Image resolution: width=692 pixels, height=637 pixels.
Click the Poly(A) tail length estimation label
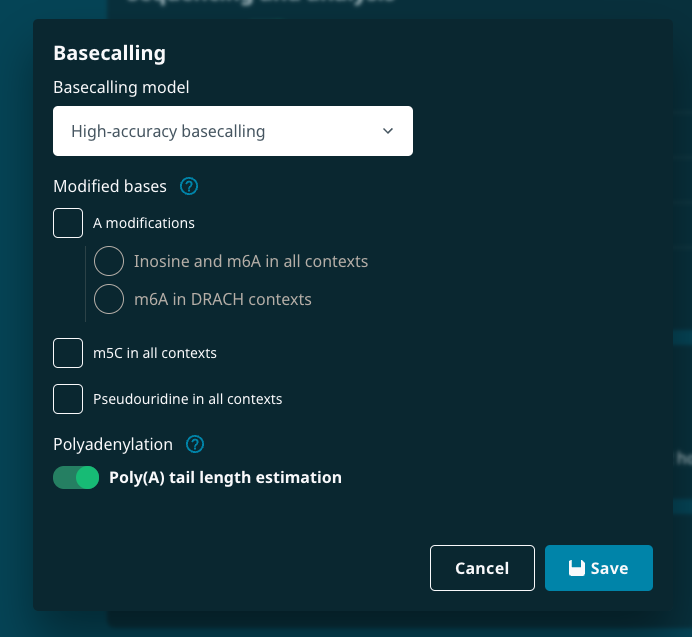point(225,478)
